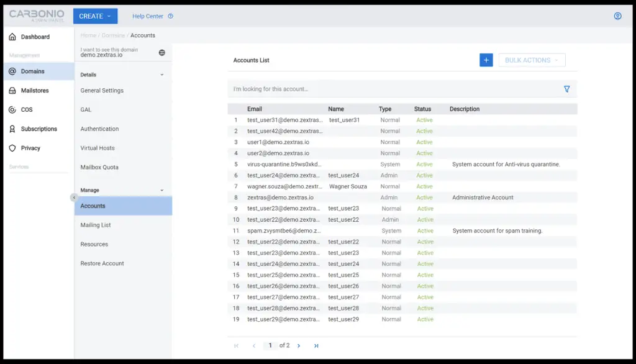Viewport: 636px width, 364px height.
Task: Click the Domains at-sign icon
Action: click(x=12, y=71)
